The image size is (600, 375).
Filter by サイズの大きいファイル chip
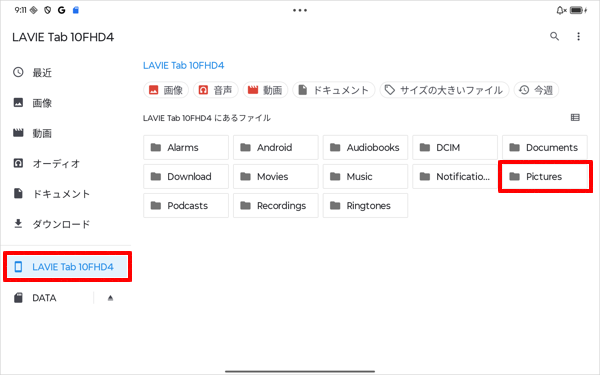[444, 90]
